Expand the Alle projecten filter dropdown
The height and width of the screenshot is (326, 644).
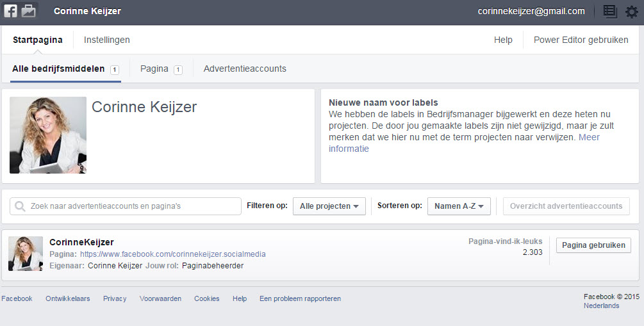329,206
